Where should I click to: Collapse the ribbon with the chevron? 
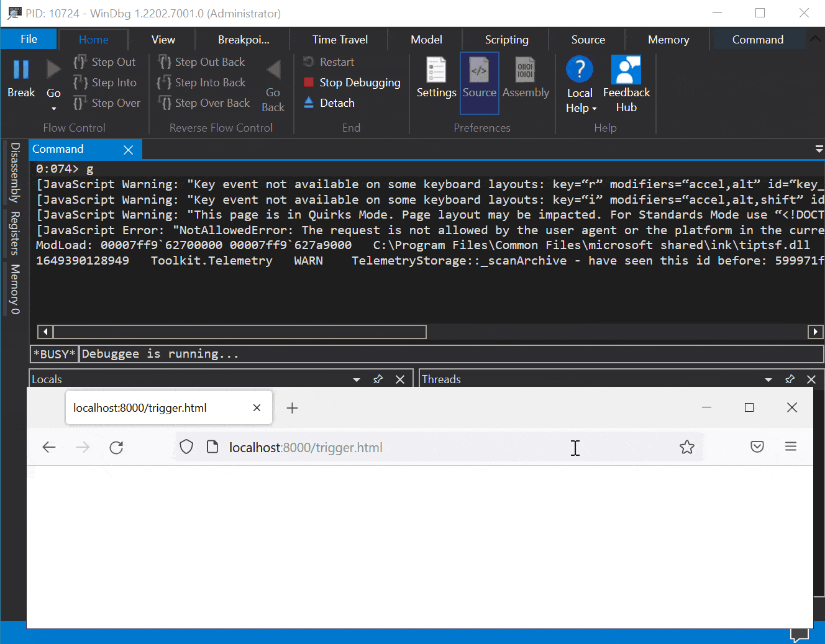click(x=815, y=39)
